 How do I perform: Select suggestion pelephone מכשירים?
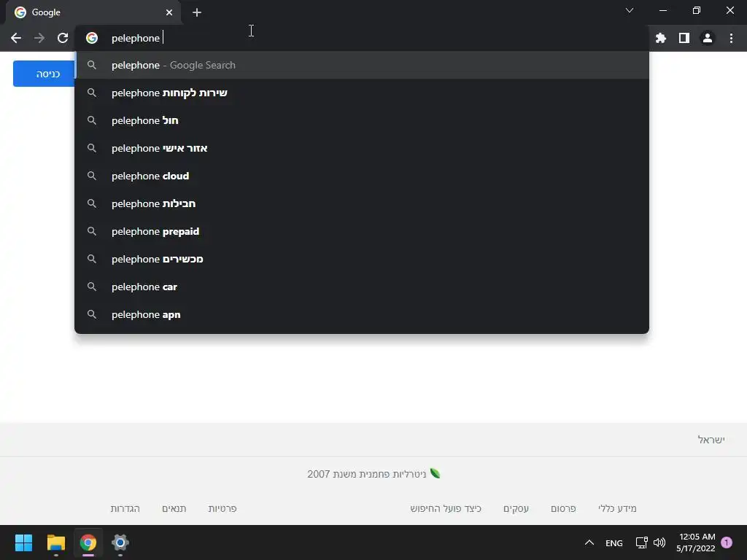362,259
